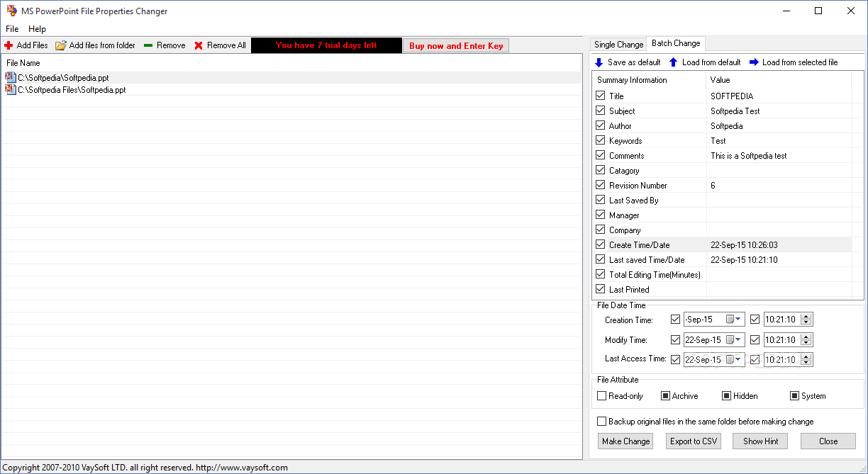Enable the Read-only attribute checkbox
This screenshot has width=868, height=474.
click(602, 396)
